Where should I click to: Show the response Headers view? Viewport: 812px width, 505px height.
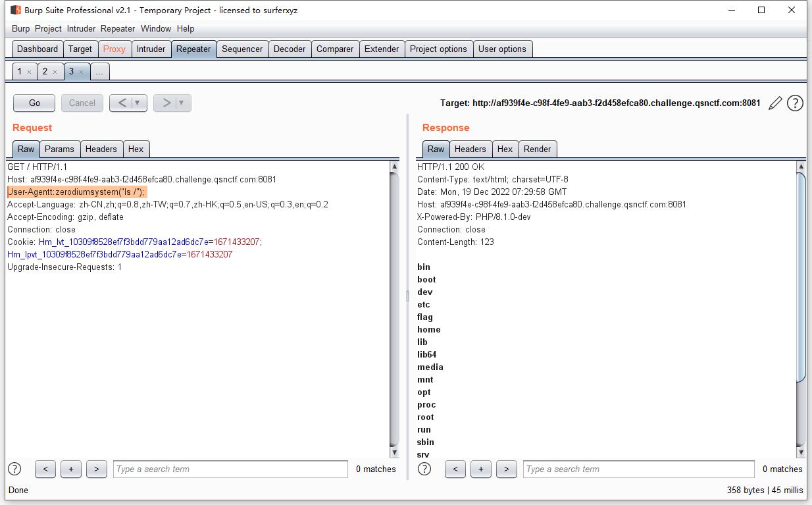470,149
